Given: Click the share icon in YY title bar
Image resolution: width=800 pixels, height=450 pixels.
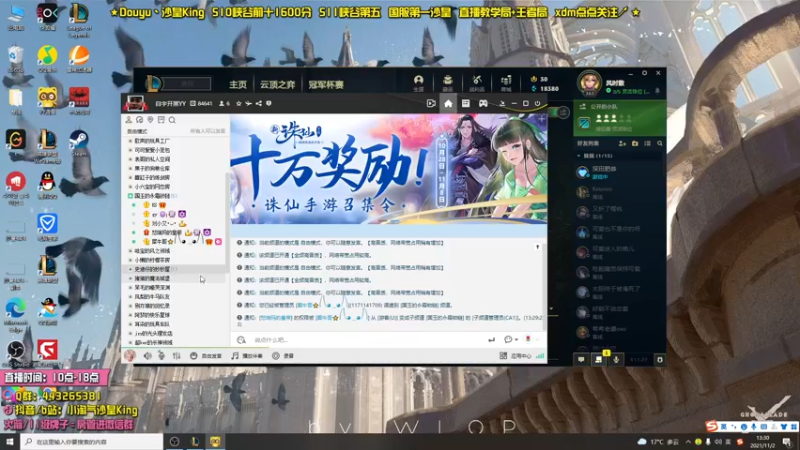Looking at the screenshot, I should tap(259, 104).
